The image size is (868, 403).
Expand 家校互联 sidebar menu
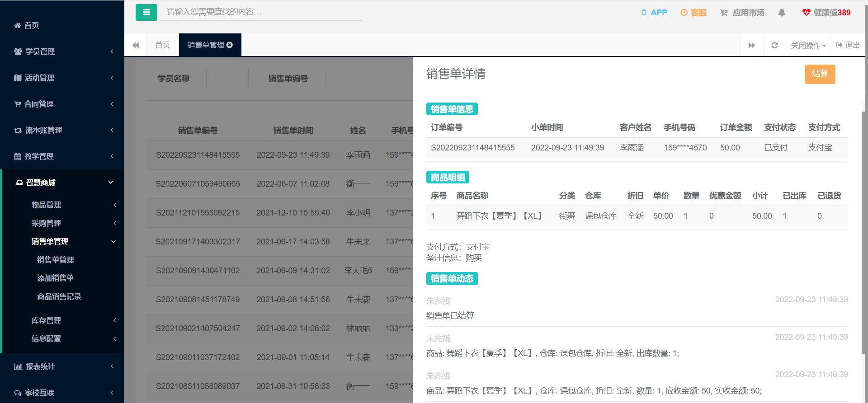[x=62, y=393]
